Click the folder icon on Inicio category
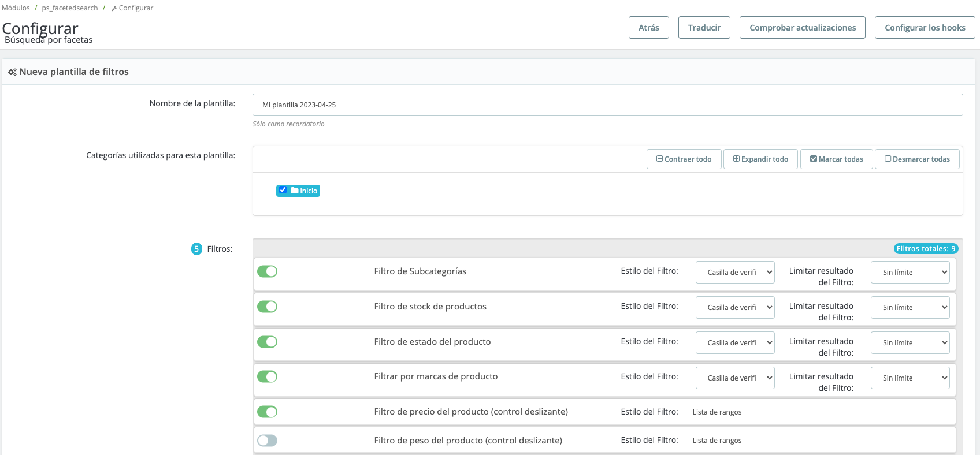Image resolution: width=980 pixels, height=455 pixels. point(295,191)
